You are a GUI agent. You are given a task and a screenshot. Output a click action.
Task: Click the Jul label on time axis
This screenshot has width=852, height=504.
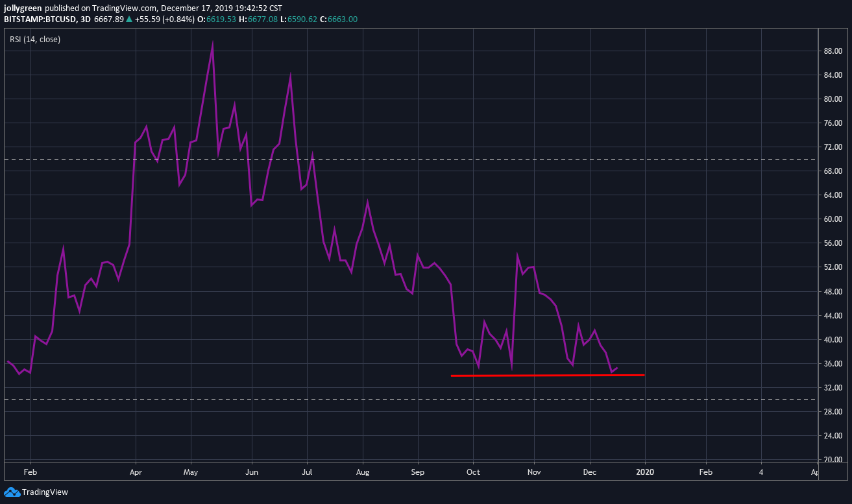tap(308, 472)
